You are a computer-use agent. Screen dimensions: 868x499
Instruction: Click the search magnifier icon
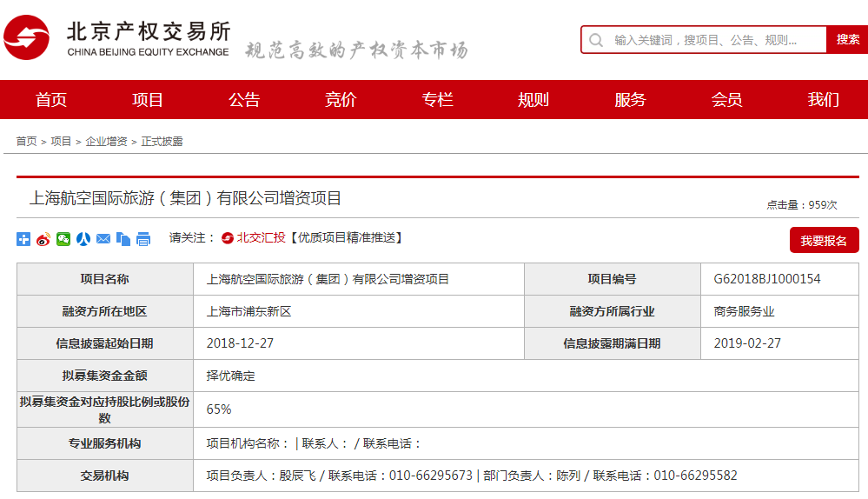596,40
